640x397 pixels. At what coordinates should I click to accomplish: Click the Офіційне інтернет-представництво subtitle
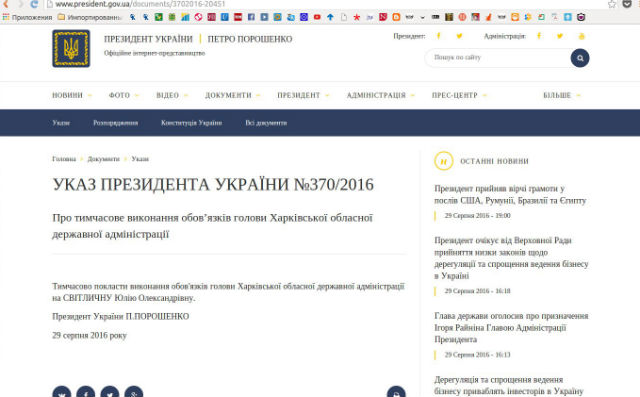tap(155, 53)
